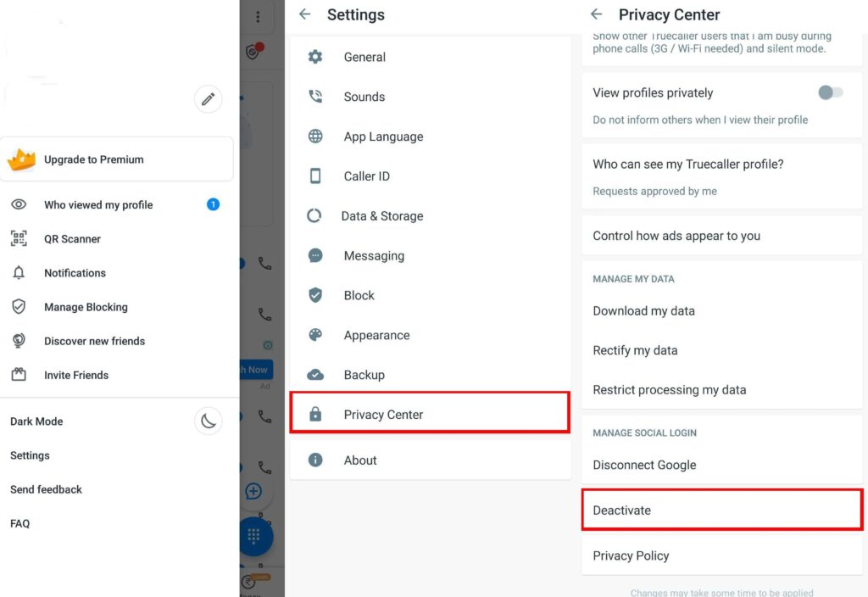Tap the new message plus bubble icon
868x597 pixels.
click(253, 491)
